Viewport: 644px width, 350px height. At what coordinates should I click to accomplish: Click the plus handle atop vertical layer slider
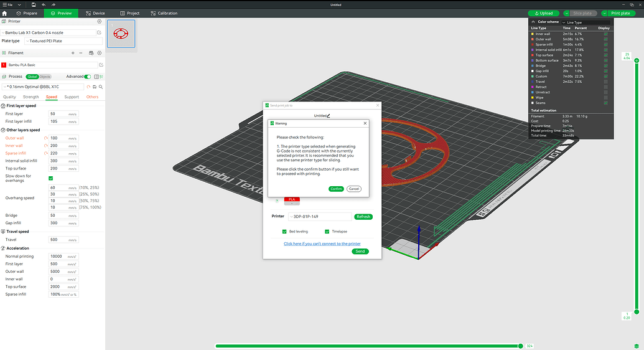[x=637, y=61]
